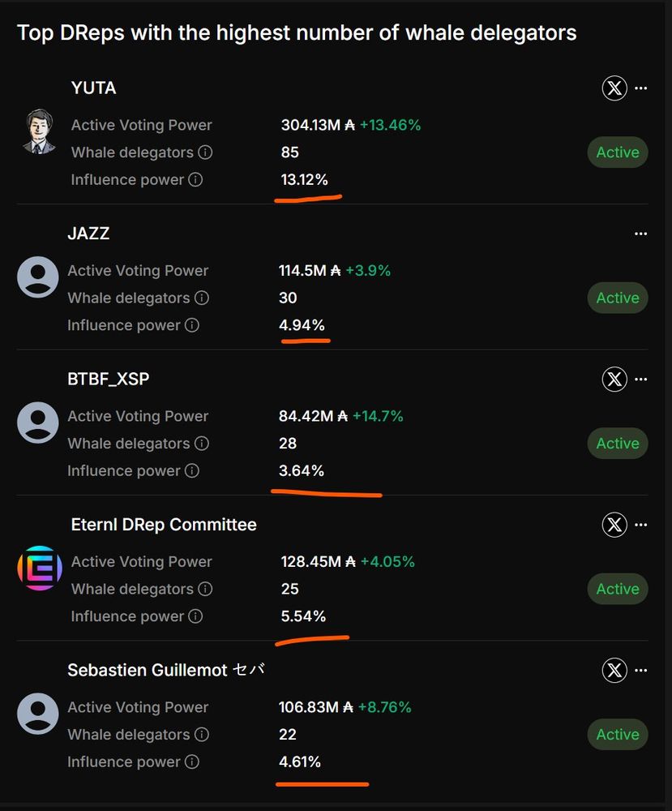Click YUTA's Active status badge
The width and height of the screenshot is (672, 811).
click(x=618, y=152)
